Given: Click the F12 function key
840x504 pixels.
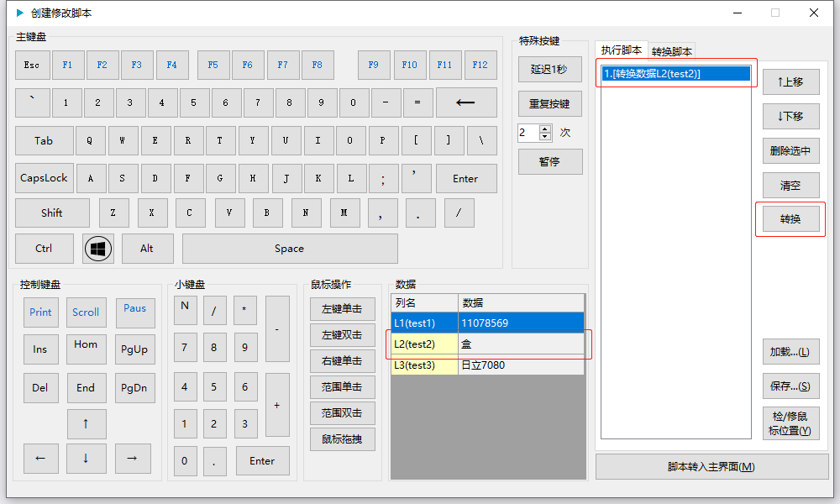Looking at the screenshot, I should tap(480, 65).
